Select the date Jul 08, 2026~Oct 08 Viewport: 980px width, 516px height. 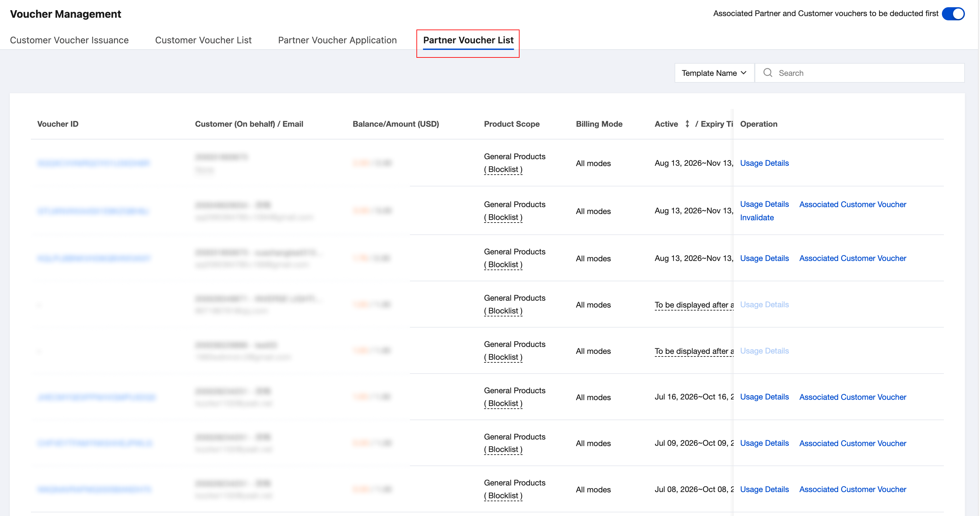694,489
